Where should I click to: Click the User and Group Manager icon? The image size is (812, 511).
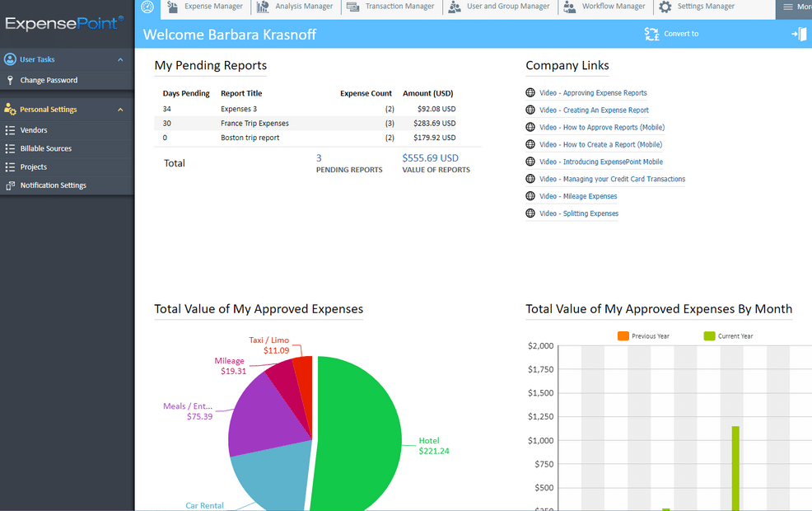tap(455, 7)
